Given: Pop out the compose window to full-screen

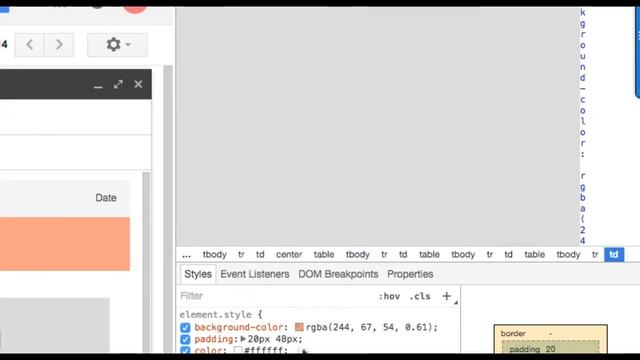Looking at the screenshot, I should pos(118,84).
